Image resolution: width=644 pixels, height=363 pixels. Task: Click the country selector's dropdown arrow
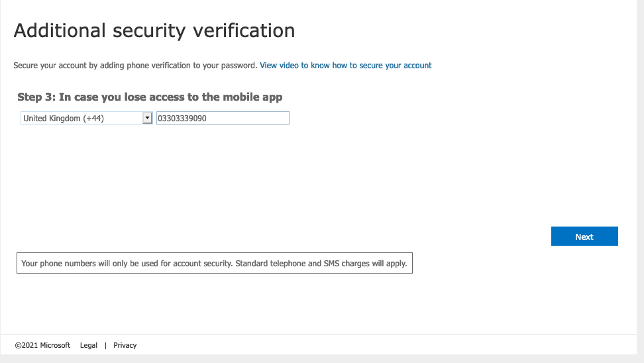tap(148, 119)
